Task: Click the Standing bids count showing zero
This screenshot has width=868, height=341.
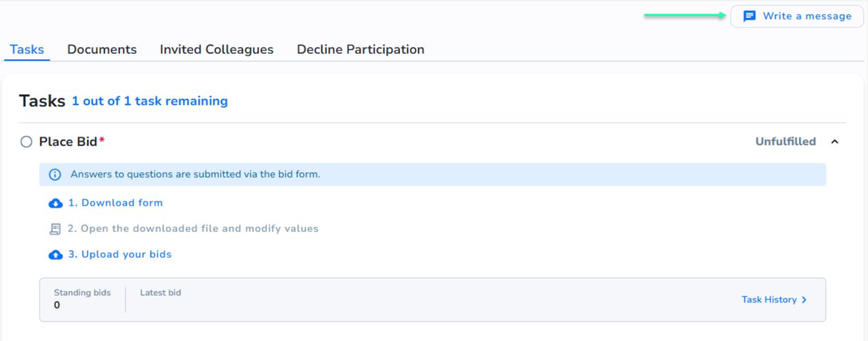Action: pos(57,304)
